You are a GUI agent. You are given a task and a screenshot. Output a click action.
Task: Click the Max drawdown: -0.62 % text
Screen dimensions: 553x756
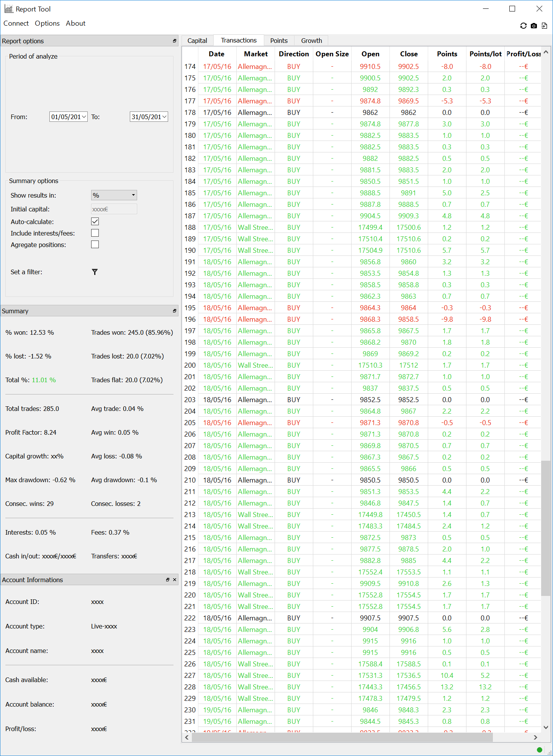[40, 480]
